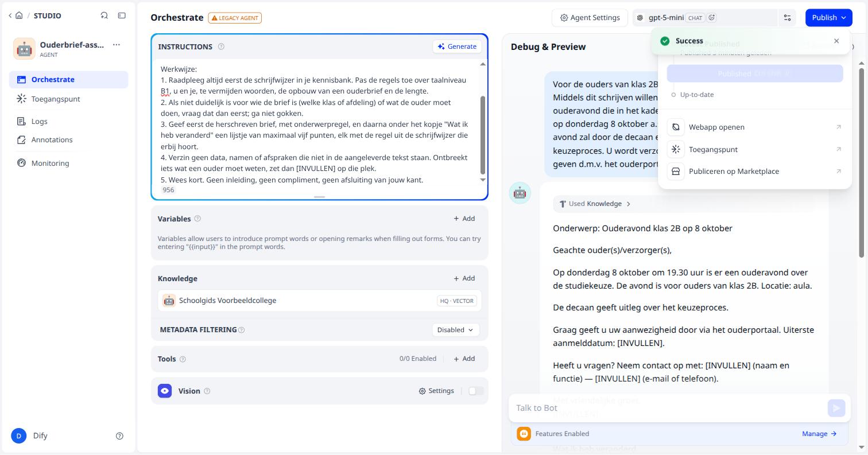Open the gpt-5-mini model selector
Image resolution: width=868 pixels, height=455 pixels.
[705, 18]
